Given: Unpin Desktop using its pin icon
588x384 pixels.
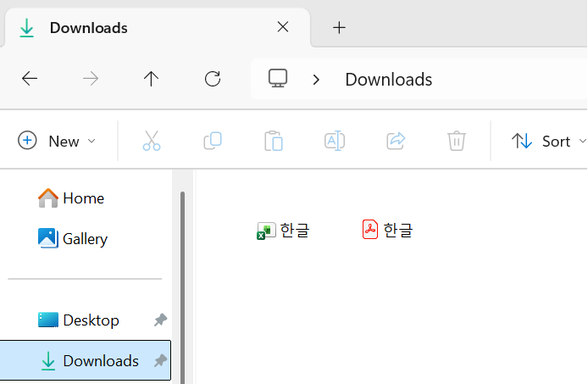Looking at the screenshot, I should click(x=160, y=320).
